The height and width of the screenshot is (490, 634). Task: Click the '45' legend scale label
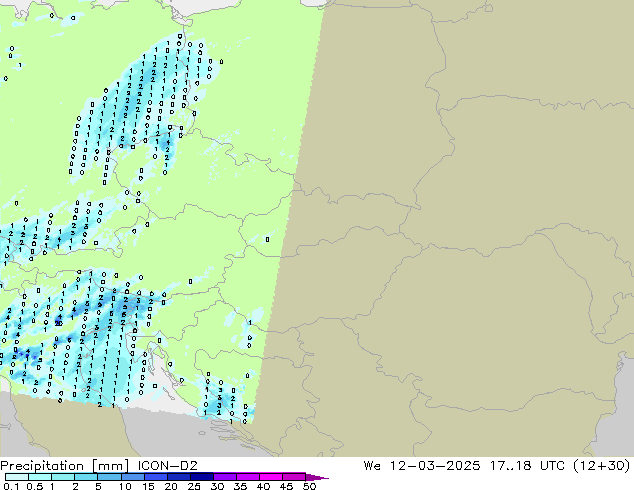286,486
